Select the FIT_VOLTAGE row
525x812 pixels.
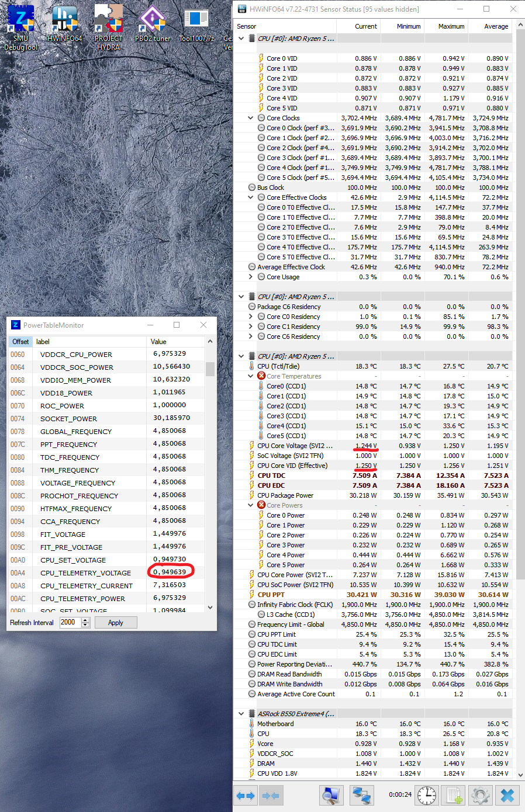[107, 534]
